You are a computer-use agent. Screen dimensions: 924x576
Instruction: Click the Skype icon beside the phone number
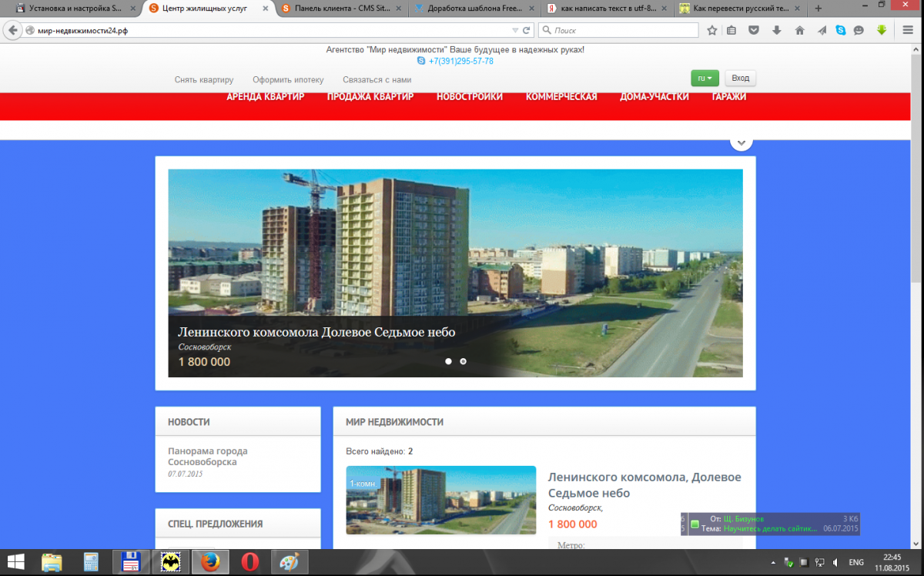(x=421, y=61)
